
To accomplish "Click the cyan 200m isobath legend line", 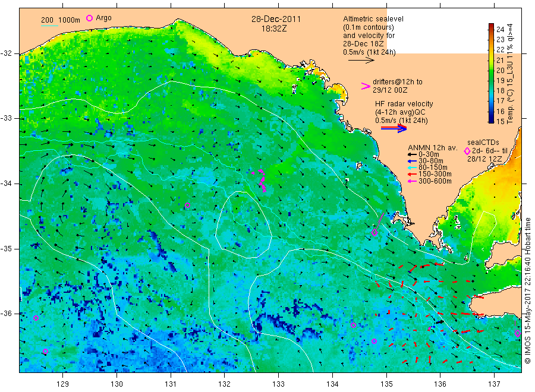I will (x=49, y=25).
